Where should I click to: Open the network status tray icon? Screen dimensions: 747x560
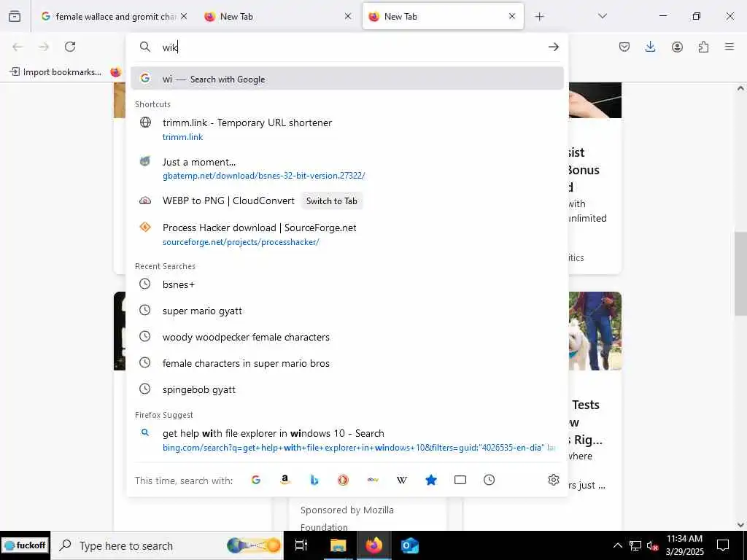635,545
